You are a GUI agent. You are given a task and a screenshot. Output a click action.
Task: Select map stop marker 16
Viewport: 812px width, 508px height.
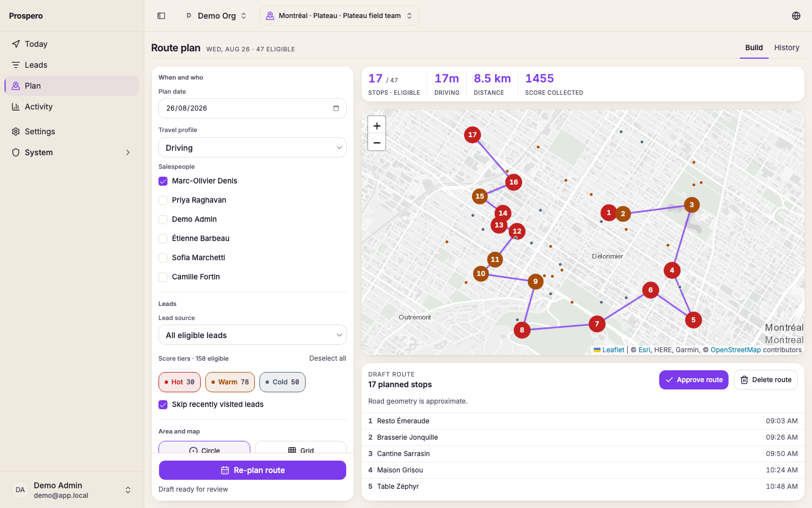click(x=514, y=182)
